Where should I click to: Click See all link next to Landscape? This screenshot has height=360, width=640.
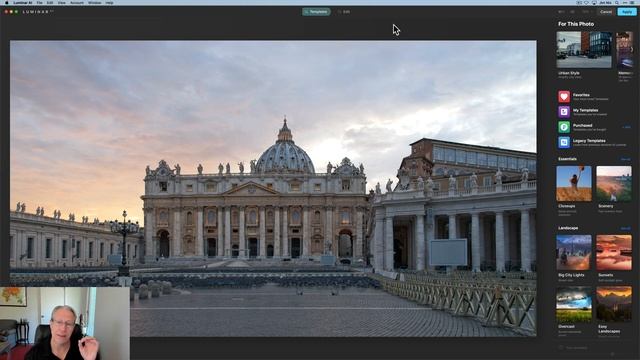pos(625,228)
